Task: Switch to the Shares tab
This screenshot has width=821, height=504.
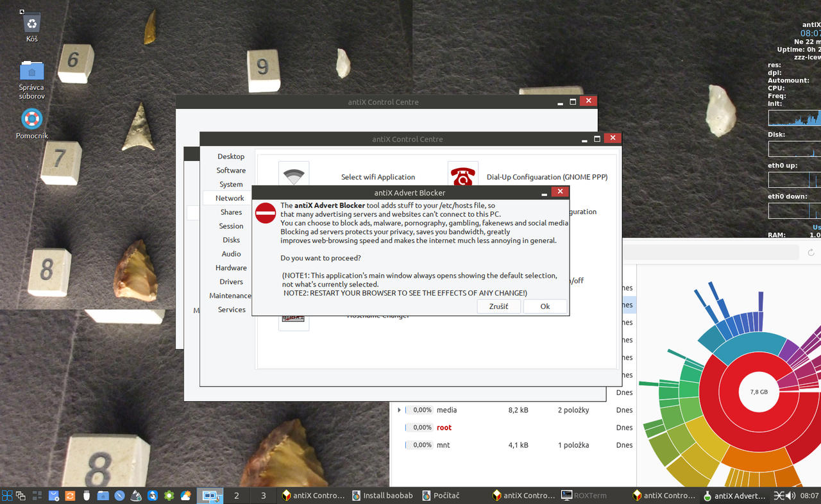Action: point(231,212)
